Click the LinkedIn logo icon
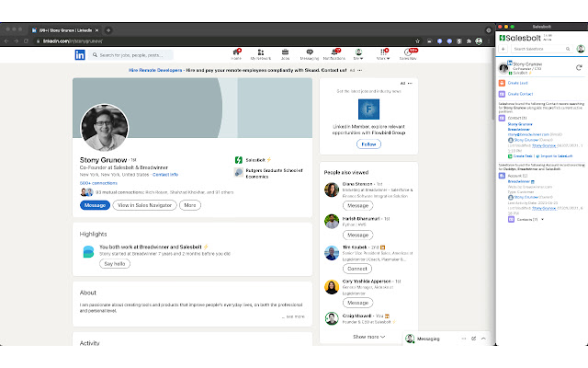Screen dimensions: 588x368 click(x=80, y=55)
